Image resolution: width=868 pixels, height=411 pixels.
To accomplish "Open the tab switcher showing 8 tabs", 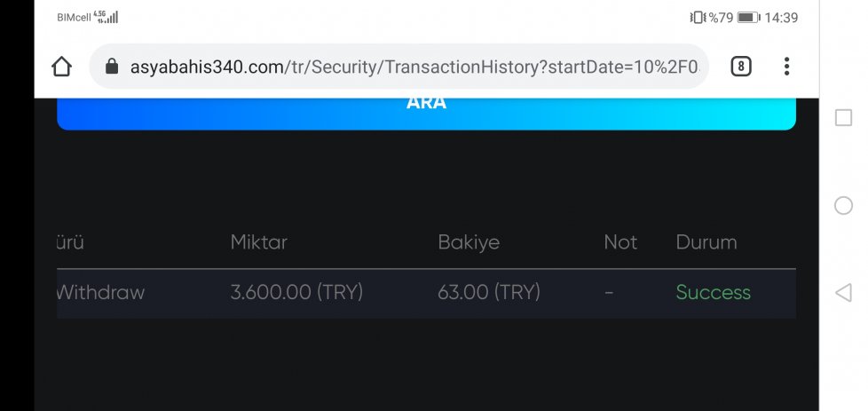I will click(741, 67).
